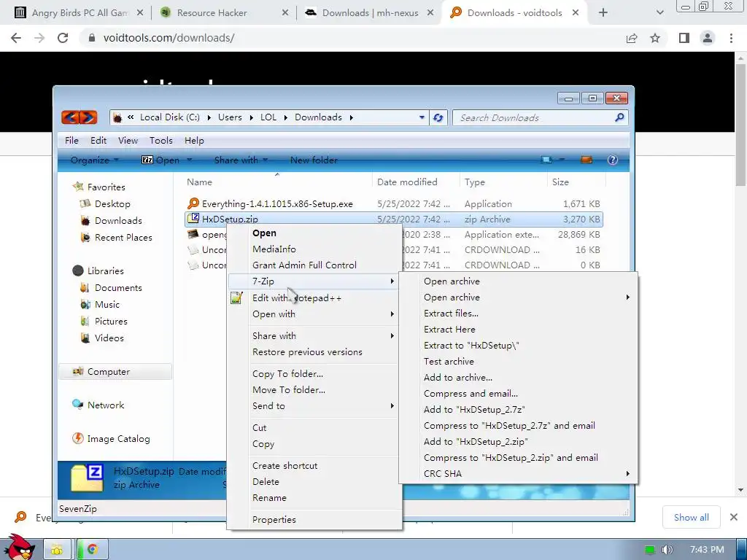This screenshot has height=560, width=747.
Task: Open the Edit menu
Action: pyautogui.click(x=98, y=141)
